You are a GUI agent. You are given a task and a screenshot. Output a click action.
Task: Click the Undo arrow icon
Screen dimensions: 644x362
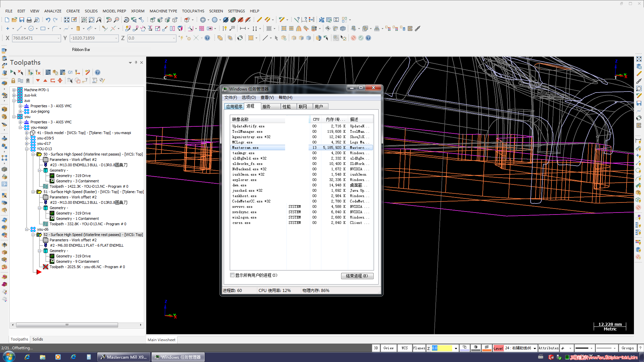click(x=48, y=20)
